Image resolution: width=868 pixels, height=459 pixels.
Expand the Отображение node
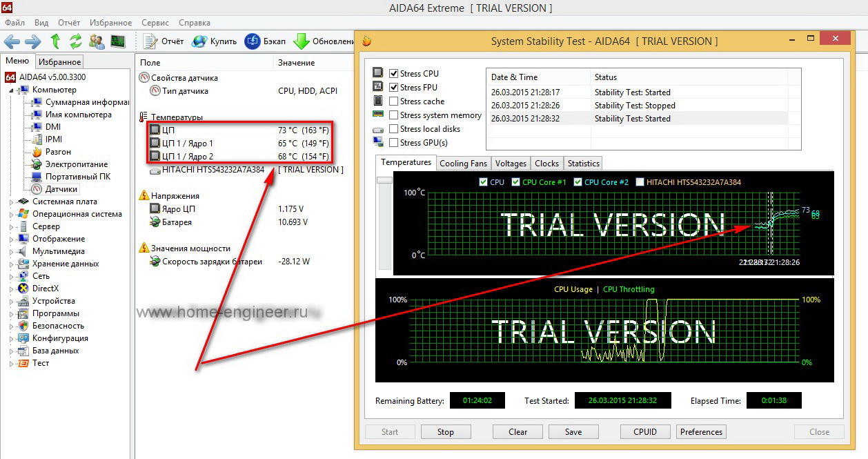coord(12,239)
